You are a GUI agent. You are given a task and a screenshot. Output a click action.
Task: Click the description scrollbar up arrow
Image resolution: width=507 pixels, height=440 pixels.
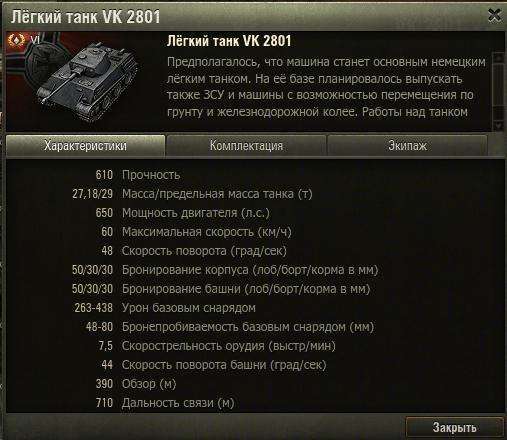pos(499,58)
